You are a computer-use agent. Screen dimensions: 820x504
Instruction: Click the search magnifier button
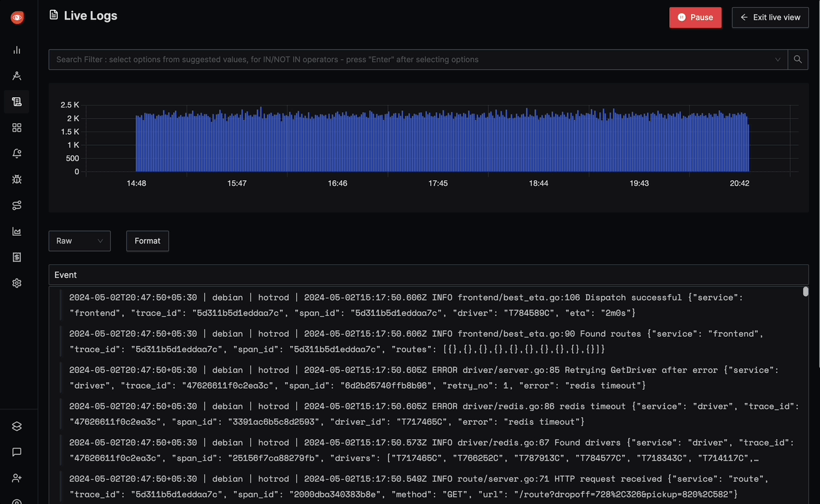tap(798, 60)
